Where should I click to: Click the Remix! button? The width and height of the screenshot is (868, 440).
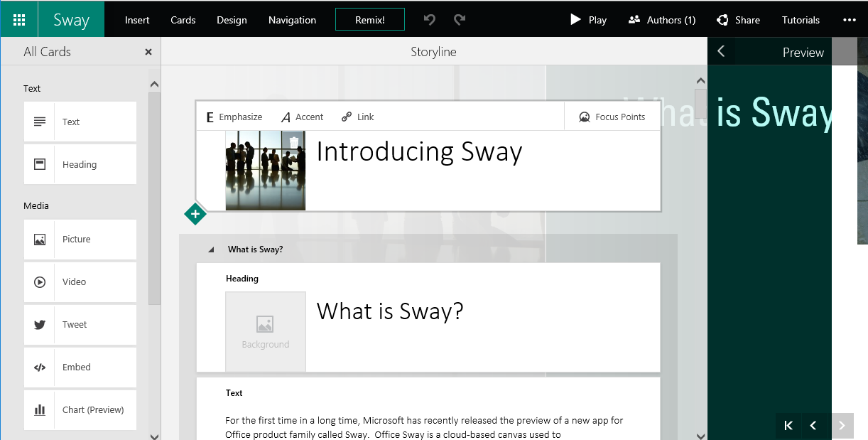[370, 20]
